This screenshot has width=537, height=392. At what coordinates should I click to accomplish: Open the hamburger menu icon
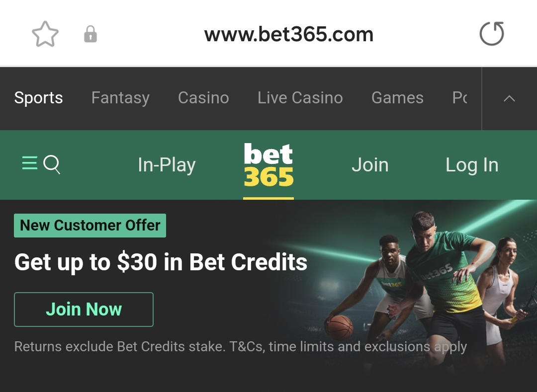[30, 163]
